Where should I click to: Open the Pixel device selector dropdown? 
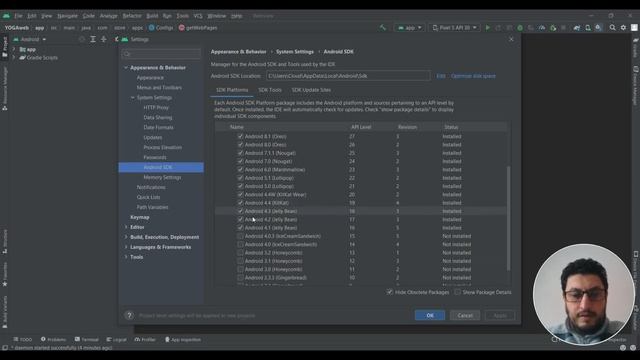[x=454, y=28]
